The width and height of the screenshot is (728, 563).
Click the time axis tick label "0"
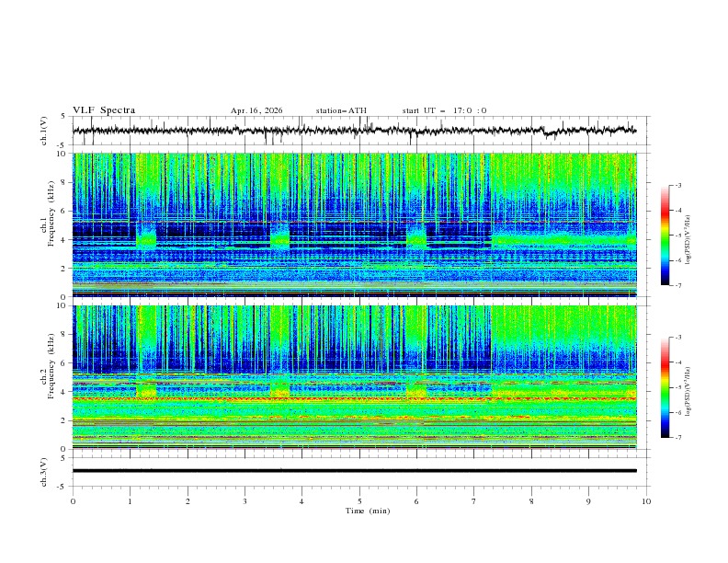(x=73, y=501)
